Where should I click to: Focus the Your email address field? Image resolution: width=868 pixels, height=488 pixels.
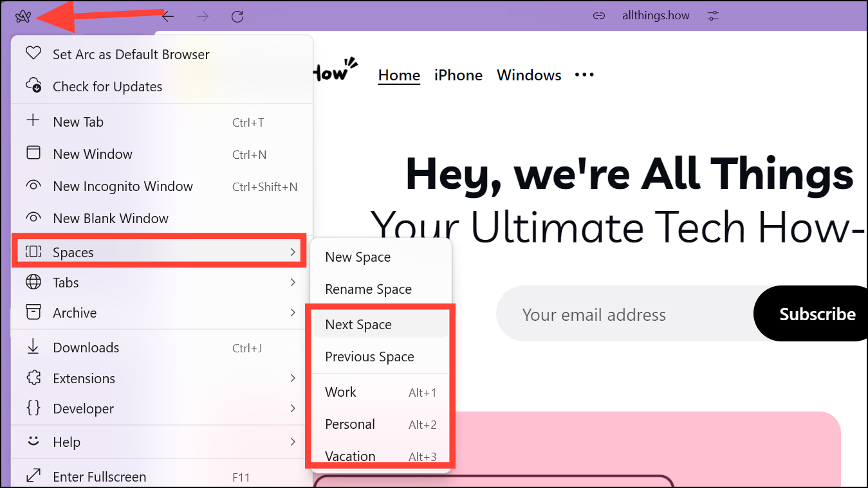coord(624,314)
